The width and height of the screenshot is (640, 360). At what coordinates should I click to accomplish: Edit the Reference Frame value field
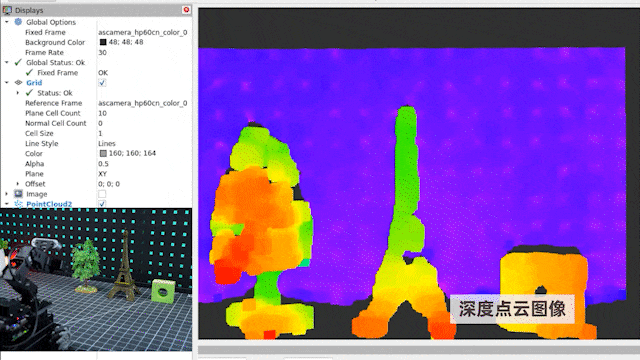coord(142,103)
